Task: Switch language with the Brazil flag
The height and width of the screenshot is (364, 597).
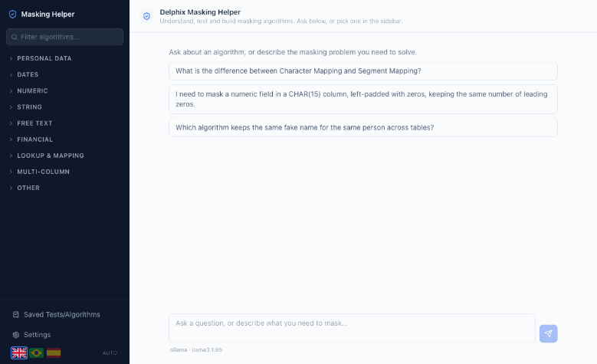Action: 37,353
